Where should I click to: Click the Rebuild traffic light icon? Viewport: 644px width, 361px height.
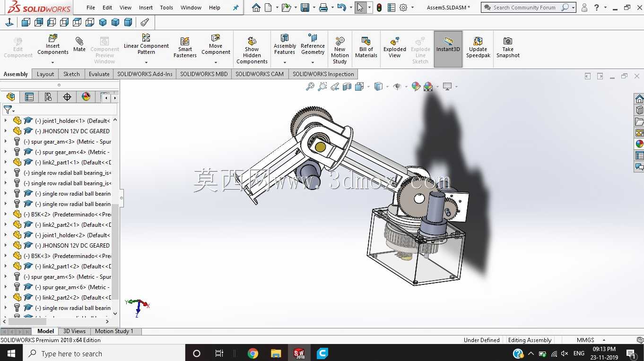coord(379,8)
